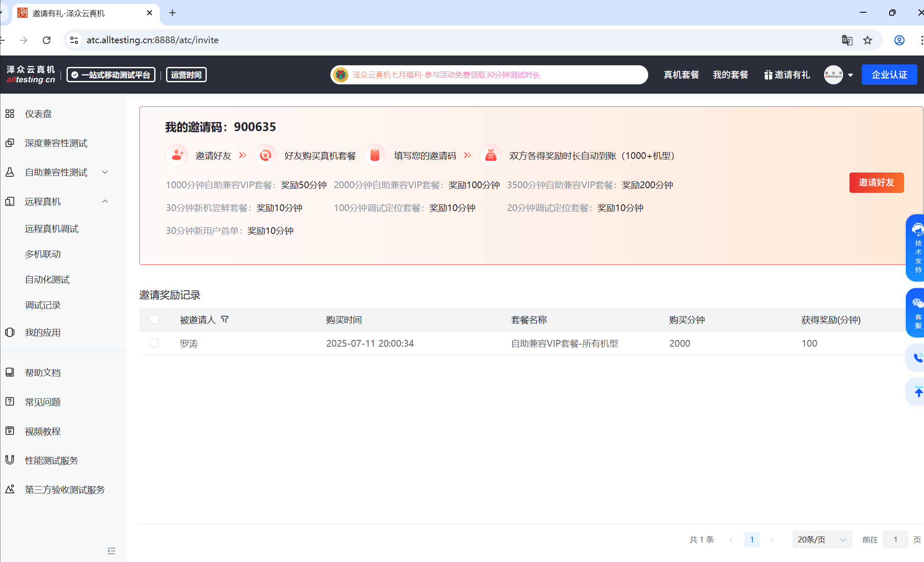Screen dimensions: 924x562
Task: Click the 我的应用 icon
Action: 10,332
